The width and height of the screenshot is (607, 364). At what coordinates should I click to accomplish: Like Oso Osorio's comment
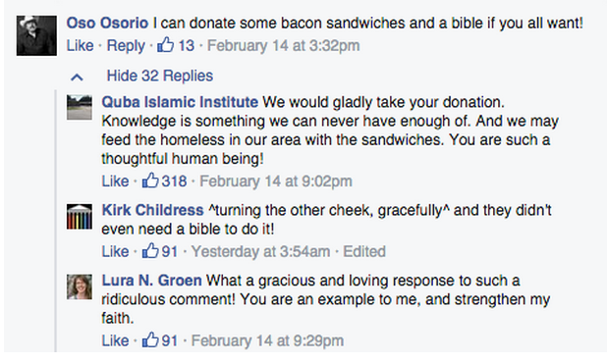[81, 46]
